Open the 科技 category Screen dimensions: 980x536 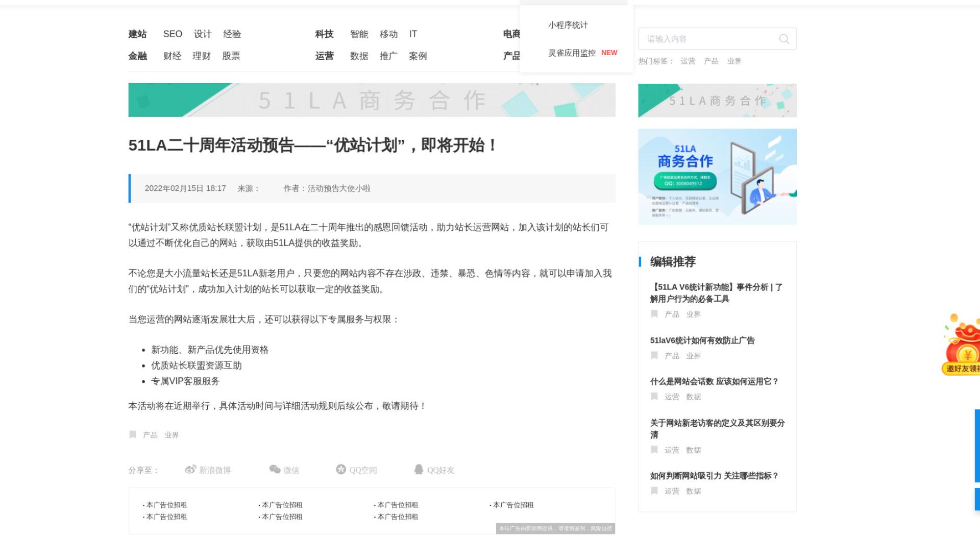point(324,34)
